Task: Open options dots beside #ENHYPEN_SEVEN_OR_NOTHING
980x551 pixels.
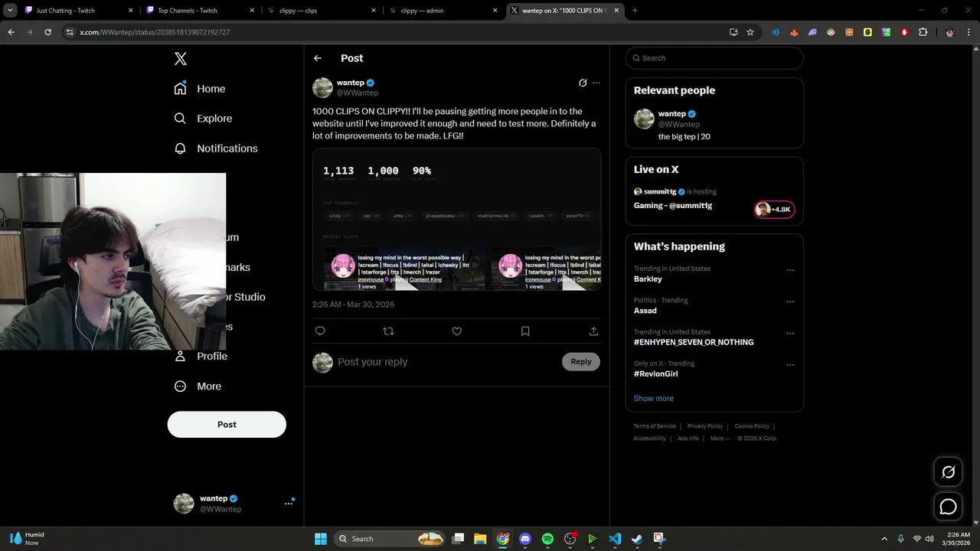Action: (x=790, y=334)
